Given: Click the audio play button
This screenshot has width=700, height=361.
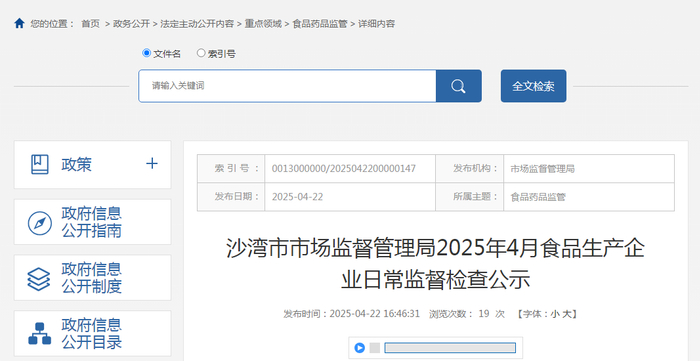Looking at the screenshot, I should click(x=360, y=348).
